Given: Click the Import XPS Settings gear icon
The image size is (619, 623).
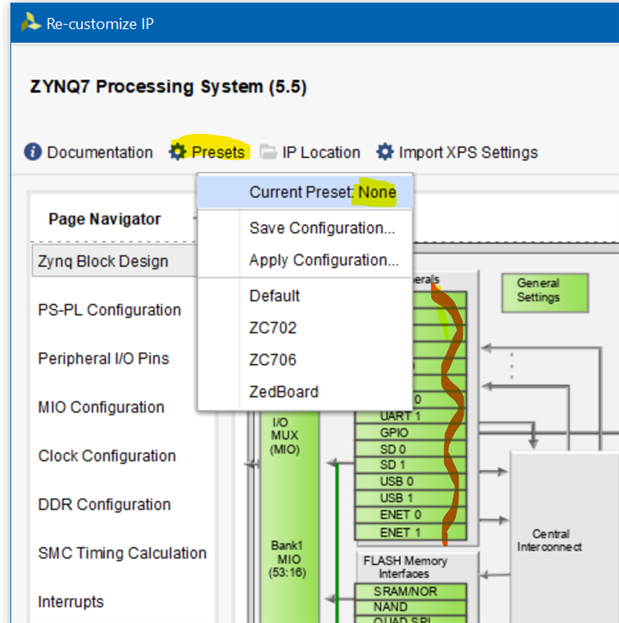Looking at the screenshot, I should pyautogui.click(x=385, y=152).
